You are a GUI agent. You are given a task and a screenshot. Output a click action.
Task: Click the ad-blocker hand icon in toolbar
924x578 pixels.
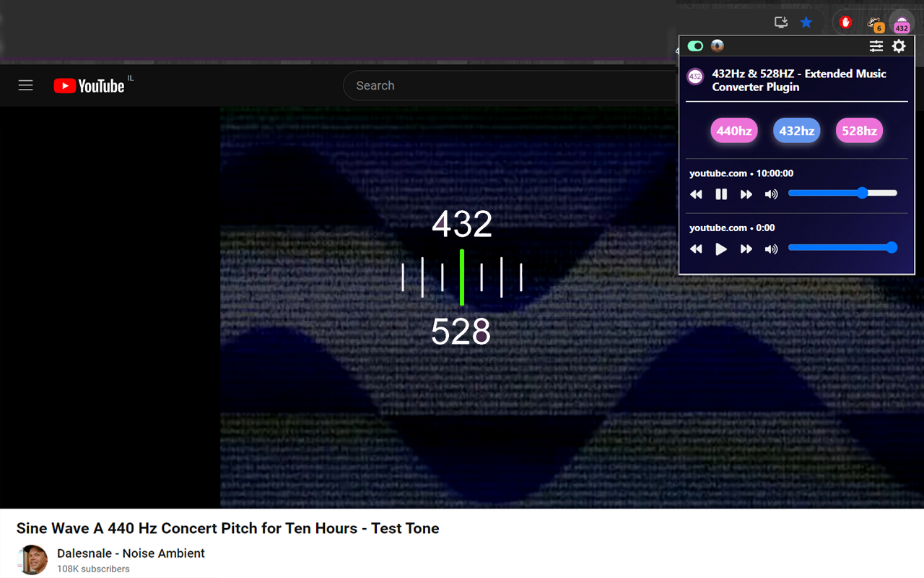pos(845,22)
